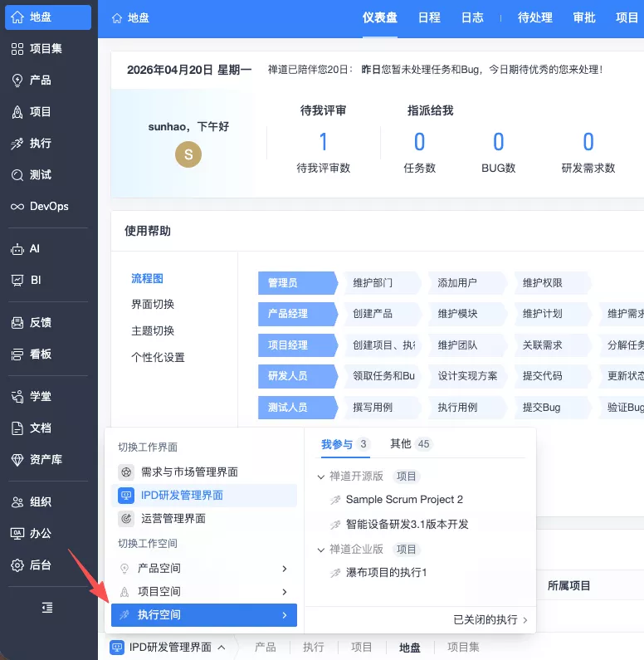Click 研发需求数 count 0

(588, 142)
